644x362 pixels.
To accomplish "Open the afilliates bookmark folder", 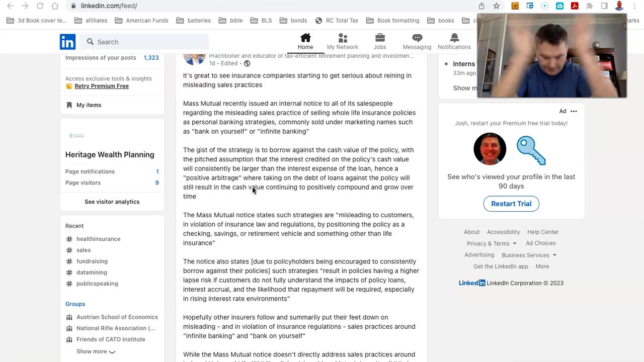I will (91, 21).
